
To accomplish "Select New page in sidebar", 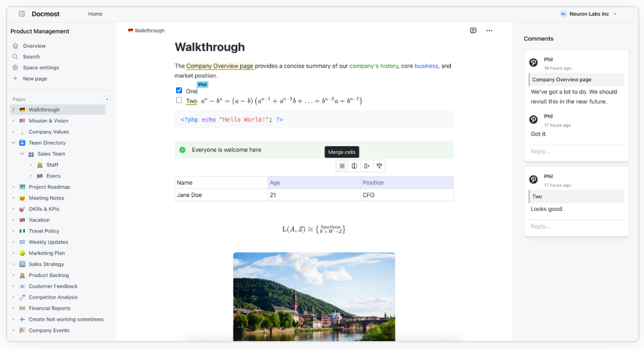I will point(35,79).
